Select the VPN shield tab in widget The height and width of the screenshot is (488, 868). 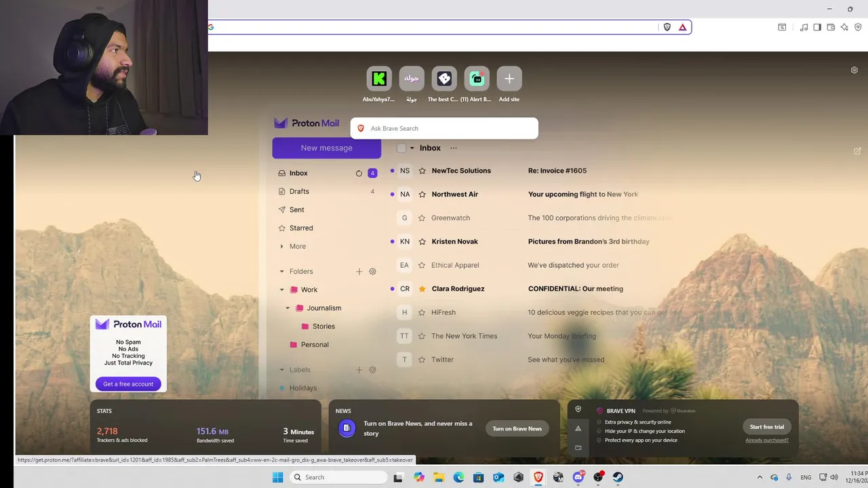578,409
